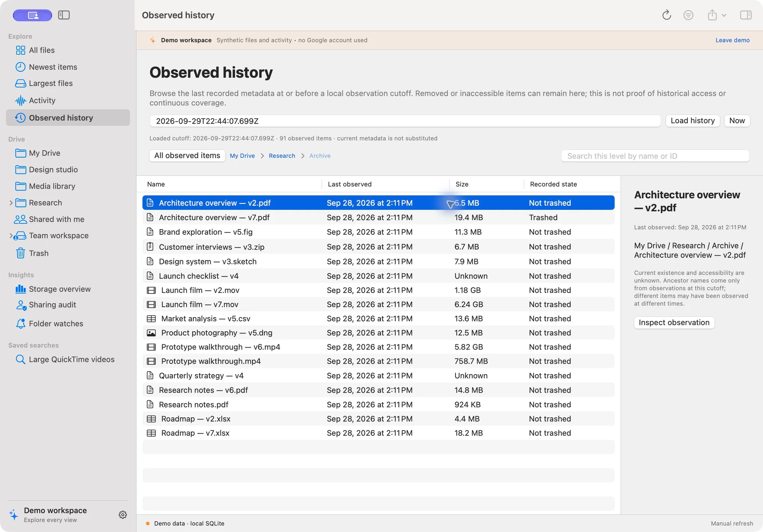Screen dimensions: 763x532
Task: Expand the Team workspace chevron
Action: [x=11, y=235]
